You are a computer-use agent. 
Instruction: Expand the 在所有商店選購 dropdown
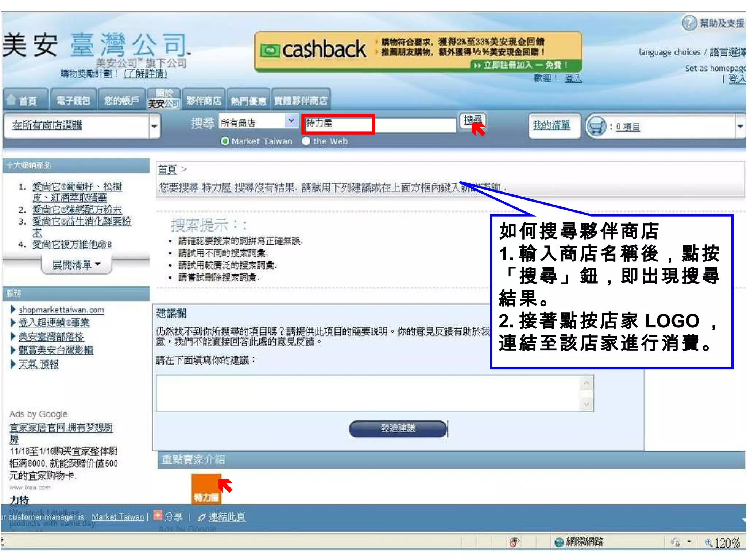coord(154,126)
